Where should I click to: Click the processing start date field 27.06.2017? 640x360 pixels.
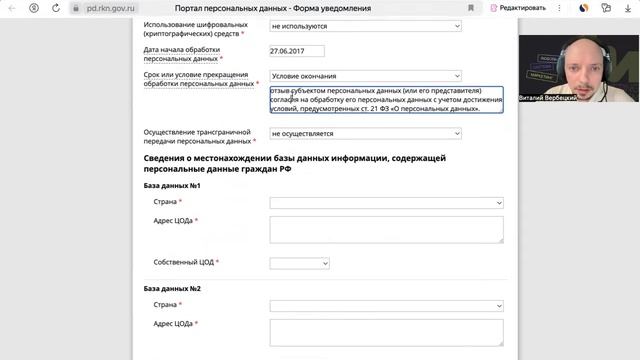pyautogui.click(x=297, y=51)
